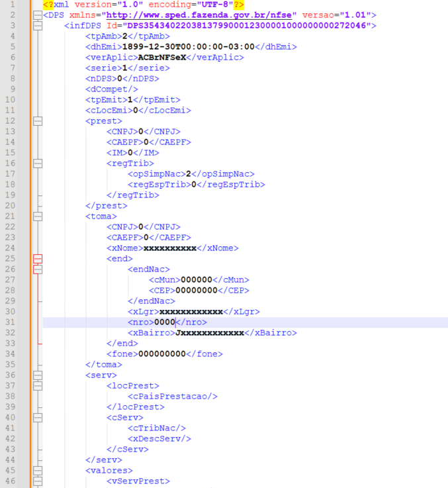Click the closing locPrest tag

(x=136, y=407)
